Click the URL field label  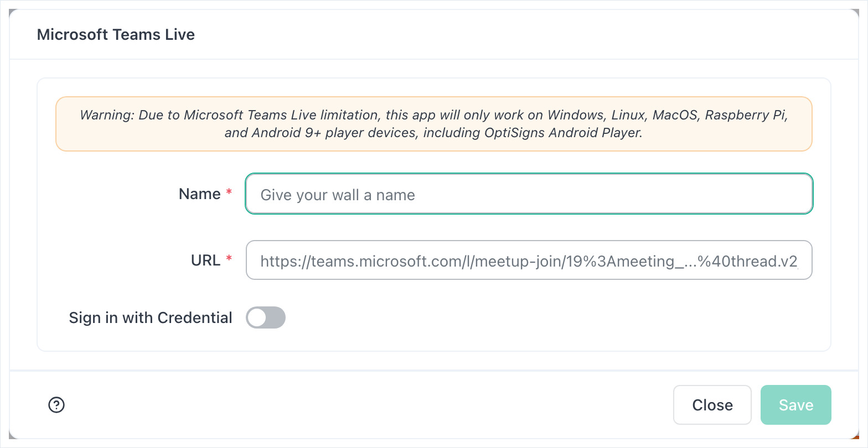click(x=206, y=260)
